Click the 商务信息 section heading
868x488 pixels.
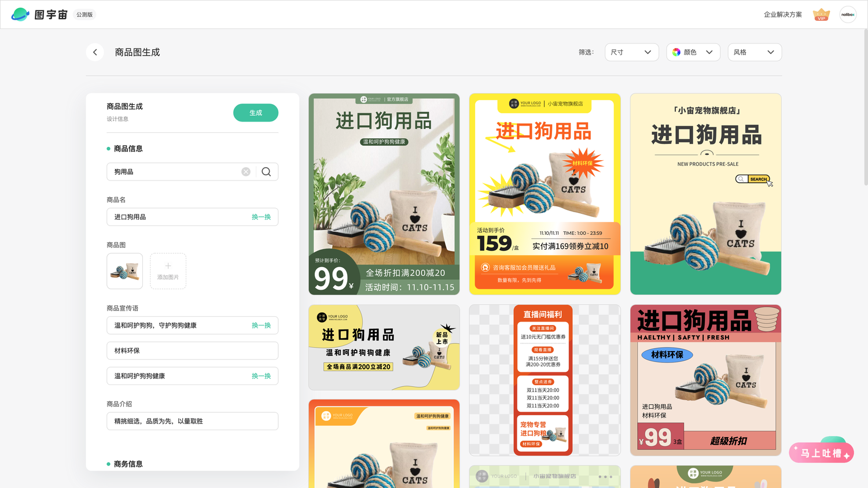[x=128, y=464]
